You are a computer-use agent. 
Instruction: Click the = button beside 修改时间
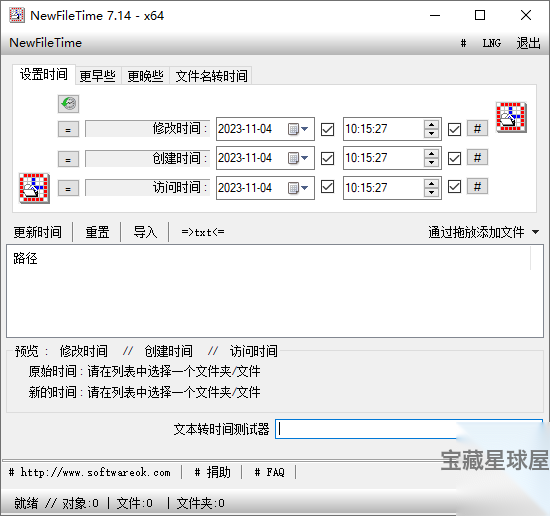(68, 130)
